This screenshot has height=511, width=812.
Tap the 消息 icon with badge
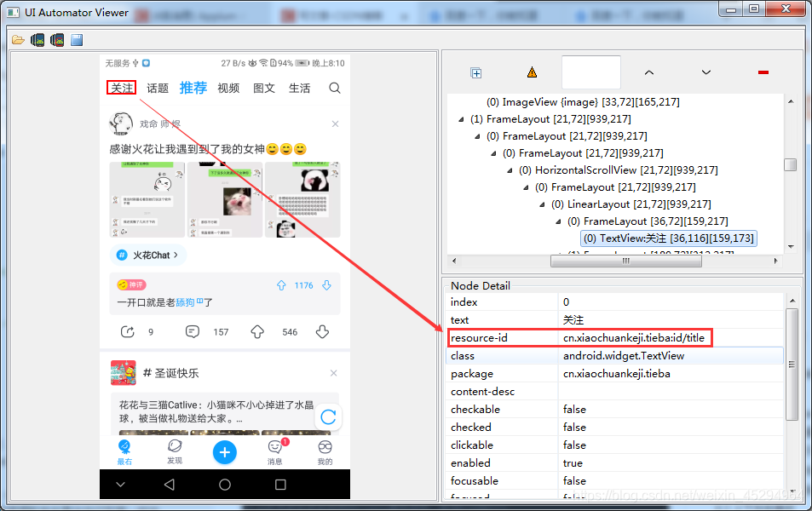275,451
